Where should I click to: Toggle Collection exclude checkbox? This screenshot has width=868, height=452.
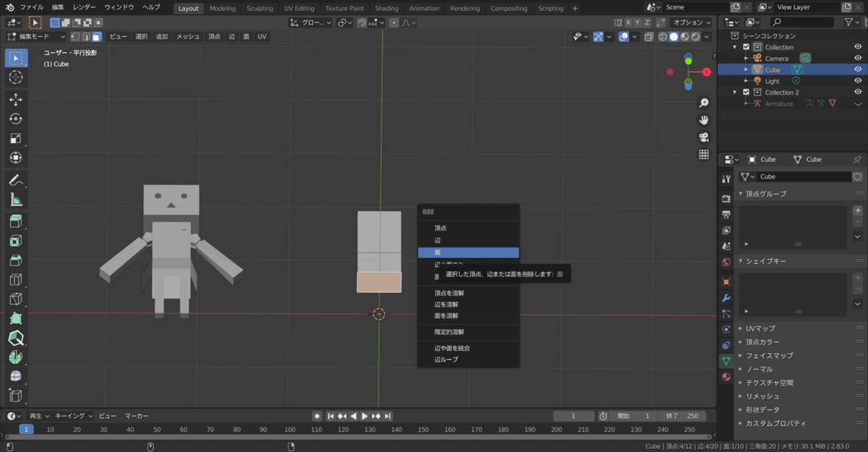pyautogui.click(x=746, y=47)
